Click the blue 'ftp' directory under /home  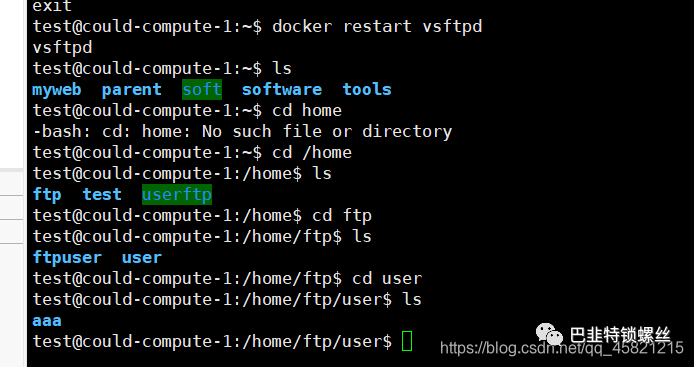47,195
